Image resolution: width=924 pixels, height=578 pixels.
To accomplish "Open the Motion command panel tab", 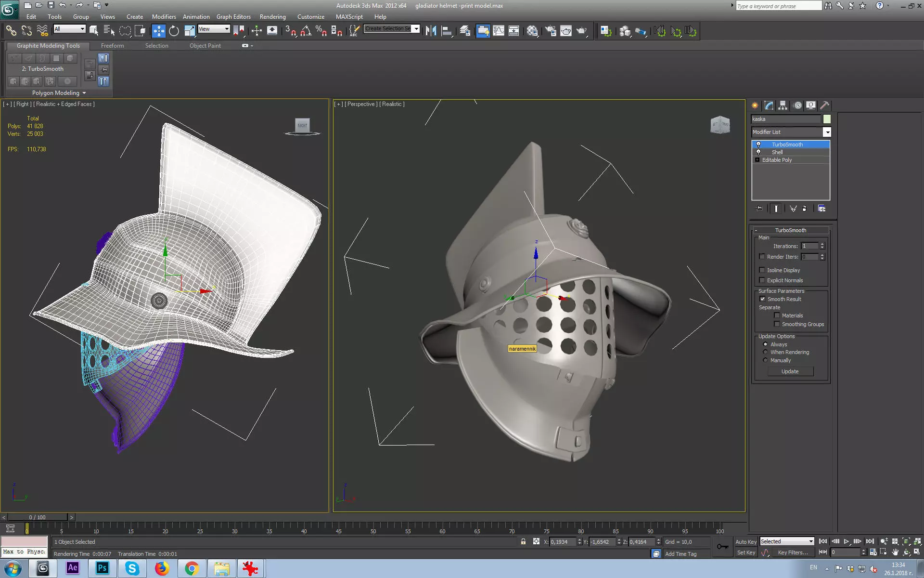I will [x=797, y=105].
